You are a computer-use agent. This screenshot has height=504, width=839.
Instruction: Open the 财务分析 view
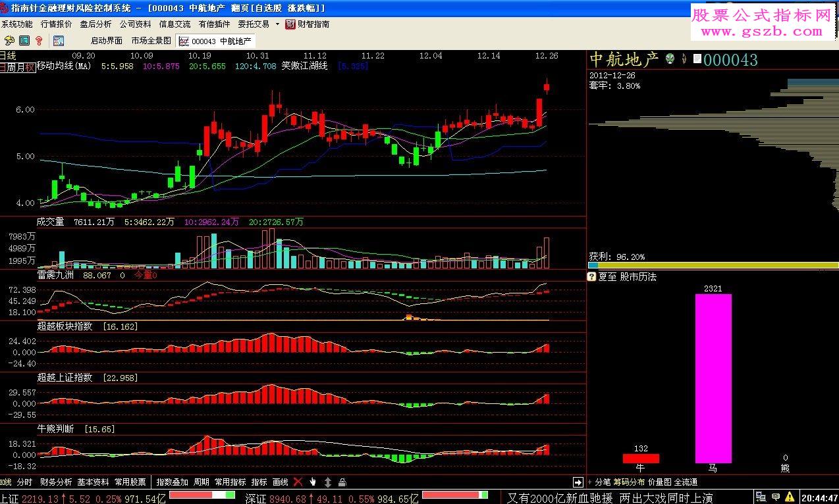(56, 482)
